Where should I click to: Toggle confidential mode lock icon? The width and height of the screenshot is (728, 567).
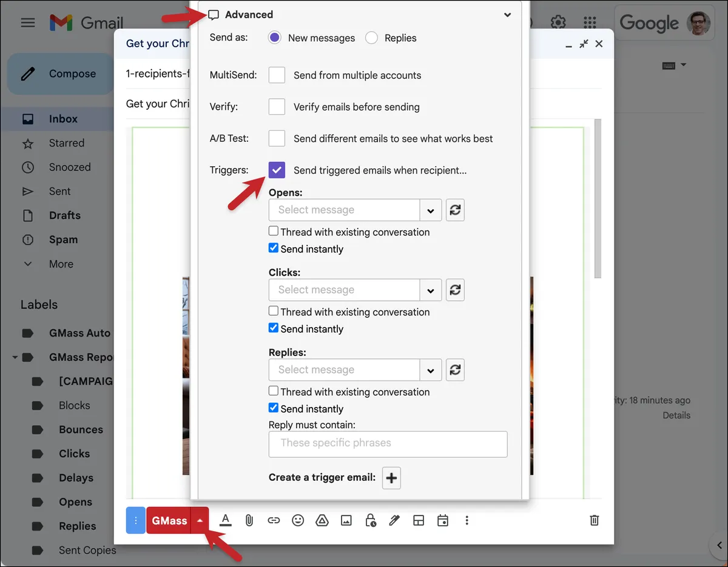point(370,520)
